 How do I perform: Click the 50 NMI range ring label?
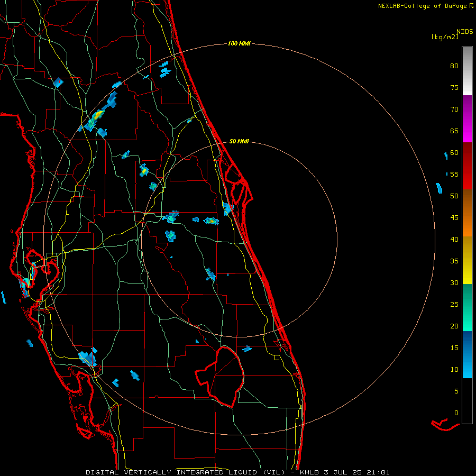point(239,141)
